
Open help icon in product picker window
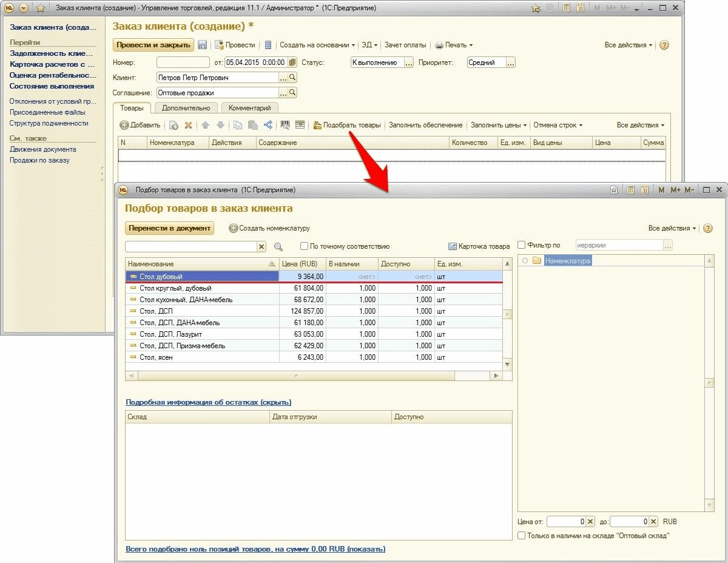tap(707, 228)
